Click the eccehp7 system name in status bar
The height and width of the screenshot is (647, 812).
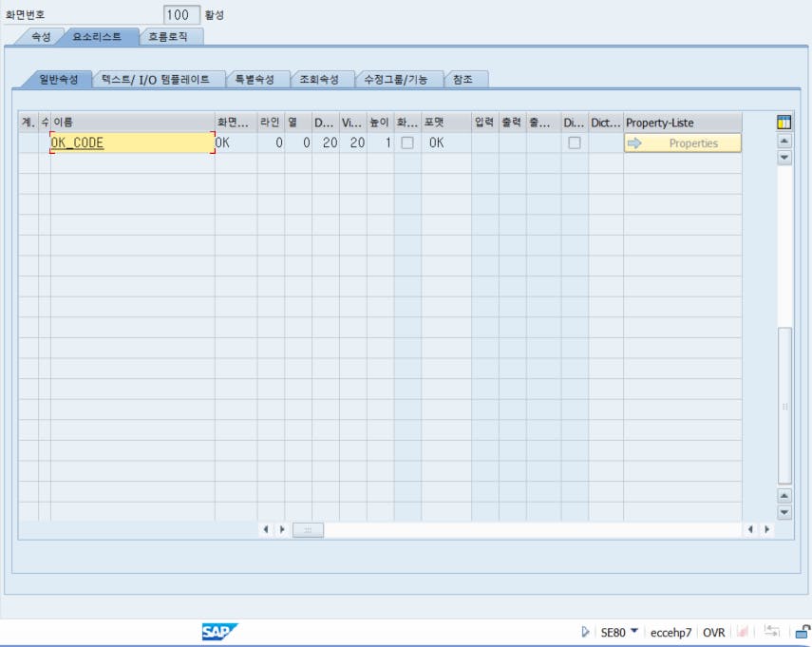pos(670,632)
